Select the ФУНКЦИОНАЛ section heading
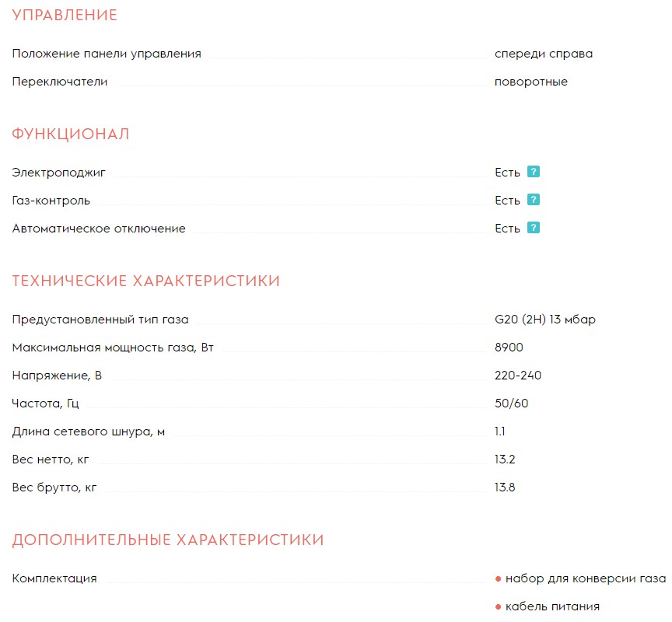 click(x=71, y=135)
